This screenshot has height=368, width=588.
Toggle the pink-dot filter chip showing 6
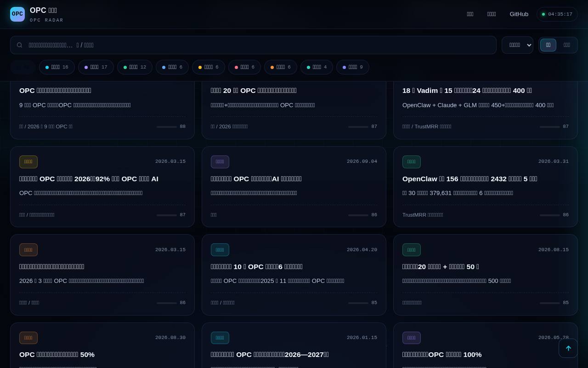coord(244,67)
